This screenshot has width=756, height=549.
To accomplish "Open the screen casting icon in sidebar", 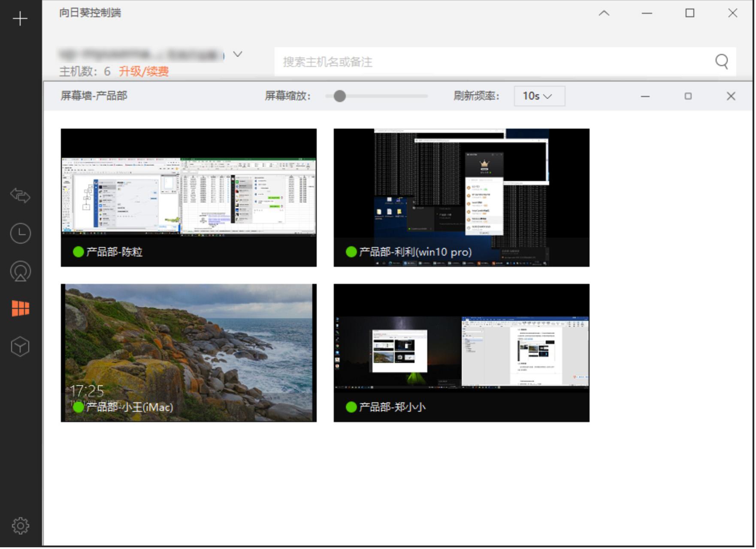I will click(x=20, y=271).
